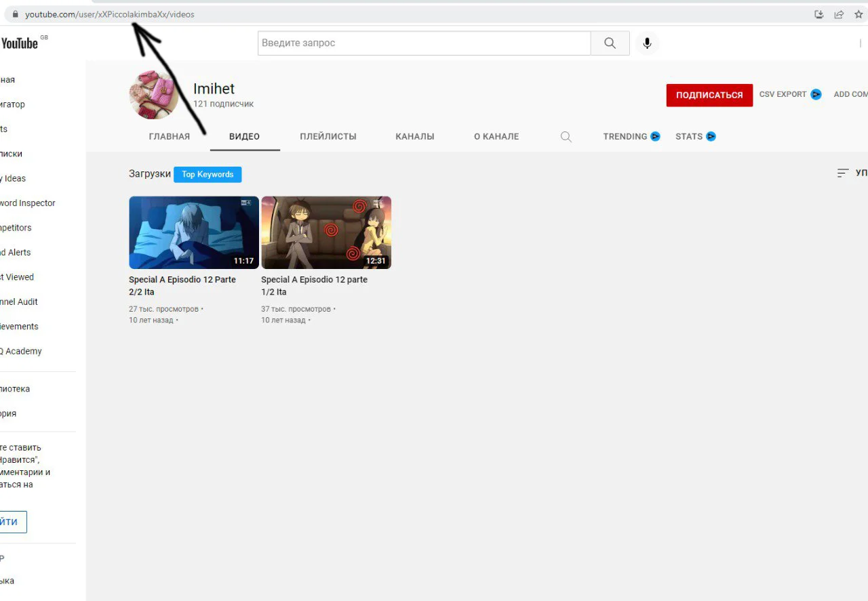
Task: Click the install app icon in address bar
Action: pyautogui.click(x=819, y=14)
